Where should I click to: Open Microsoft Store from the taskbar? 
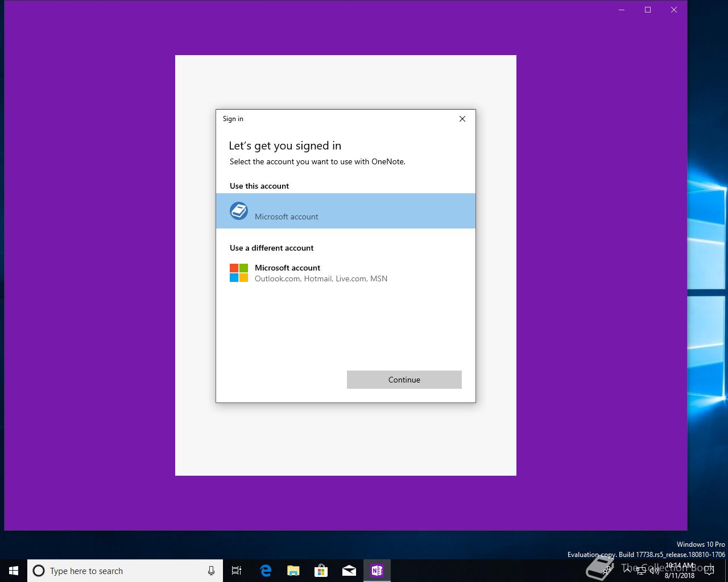click(x=321, y=571)
